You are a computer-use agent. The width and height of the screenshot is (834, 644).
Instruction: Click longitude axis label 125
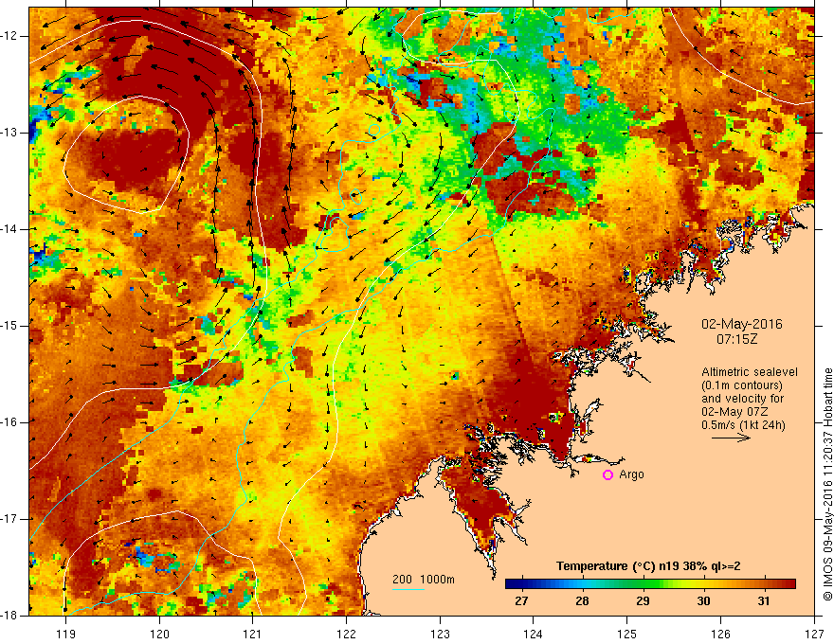[627, 634]
